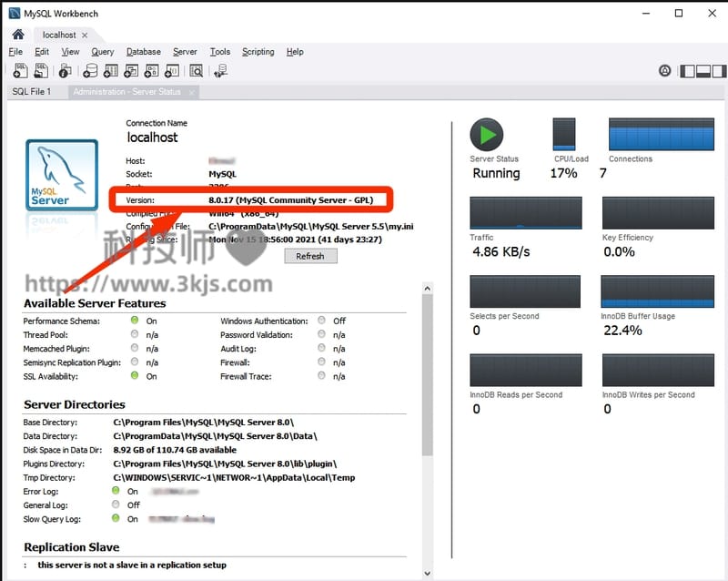Create a new function toolbar icon
The image size is (728, 581).
(x=172, y=71)
